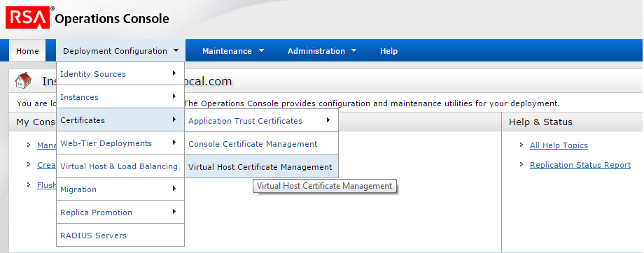The height and width of the screenshot is (253, 644).
Task: Expand the Migration submenu
Action: [120, 189]
